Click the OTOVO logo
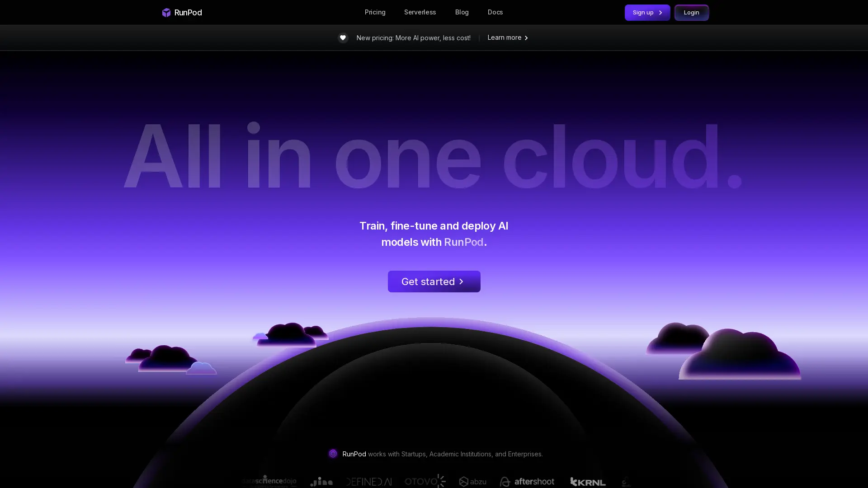This screenshot has height=488, width=868. 424,482
